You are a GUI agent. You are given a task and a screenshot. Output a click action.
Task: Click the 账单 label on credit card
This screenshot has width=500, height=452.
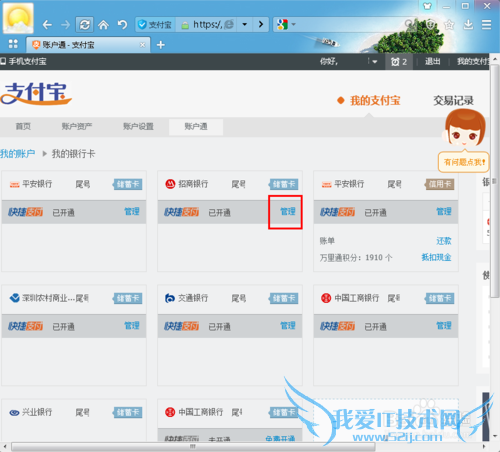tap(327, 241)
